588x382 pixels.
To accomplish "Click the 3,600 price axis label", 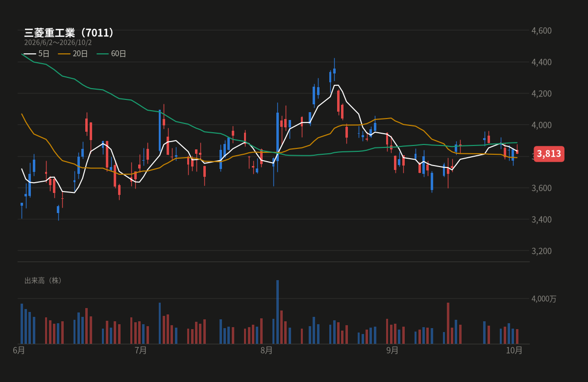I will [x=541, y=188].
